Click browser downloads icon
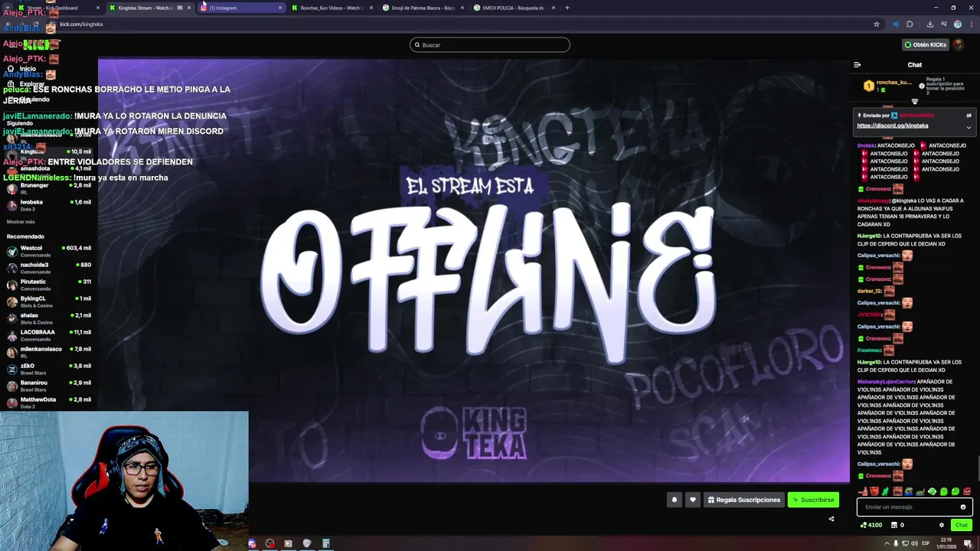 [929, 24]
